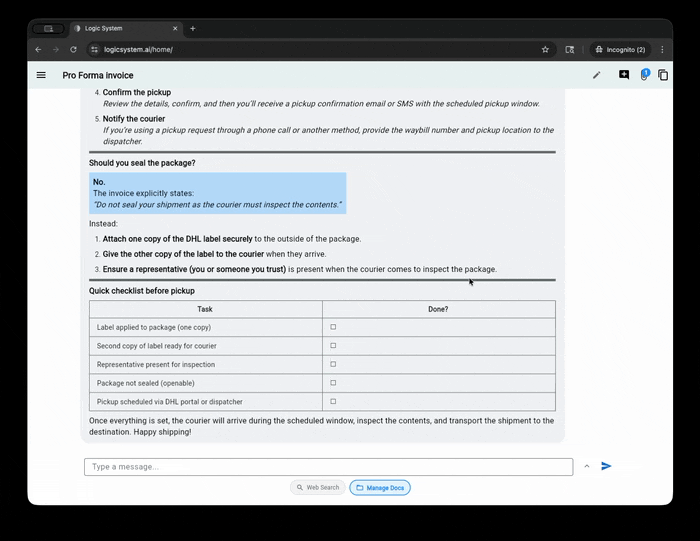The height and width of the screenshot is (541, 700).
Task: Bookmark this page with the star icon
Action: [545, 49]
